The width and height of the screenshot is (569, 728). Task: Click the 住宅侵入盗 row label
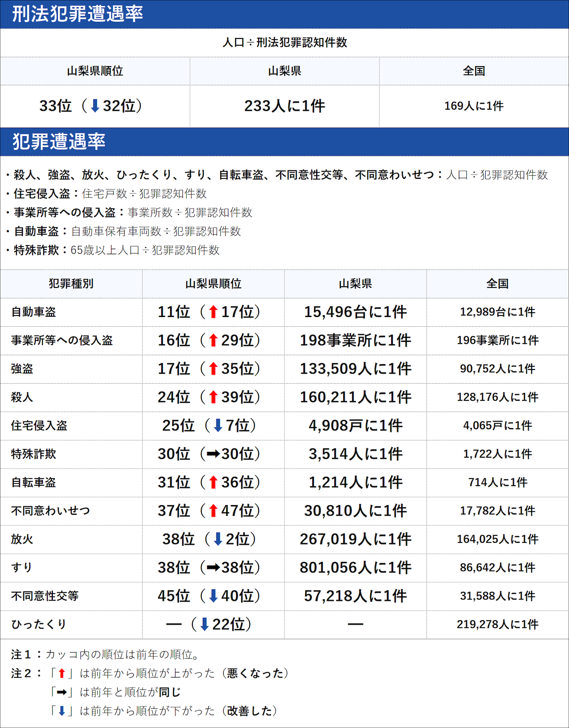pos(39,426)
